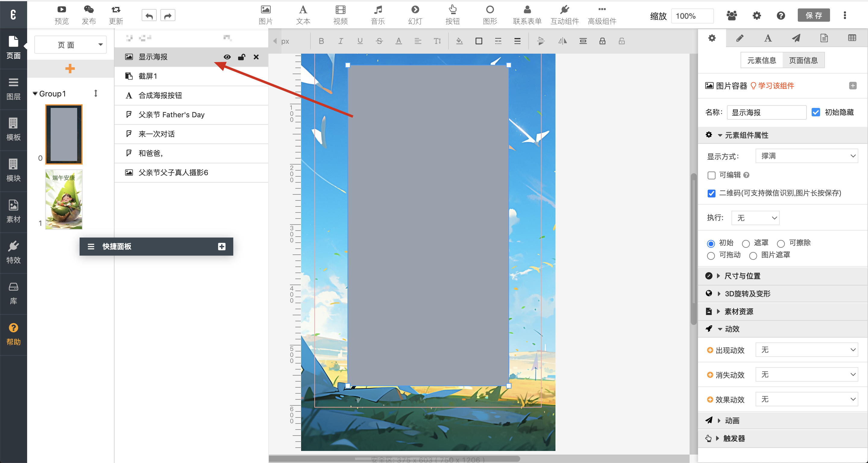Switch to the 页面信息 tab

(803, 60)
